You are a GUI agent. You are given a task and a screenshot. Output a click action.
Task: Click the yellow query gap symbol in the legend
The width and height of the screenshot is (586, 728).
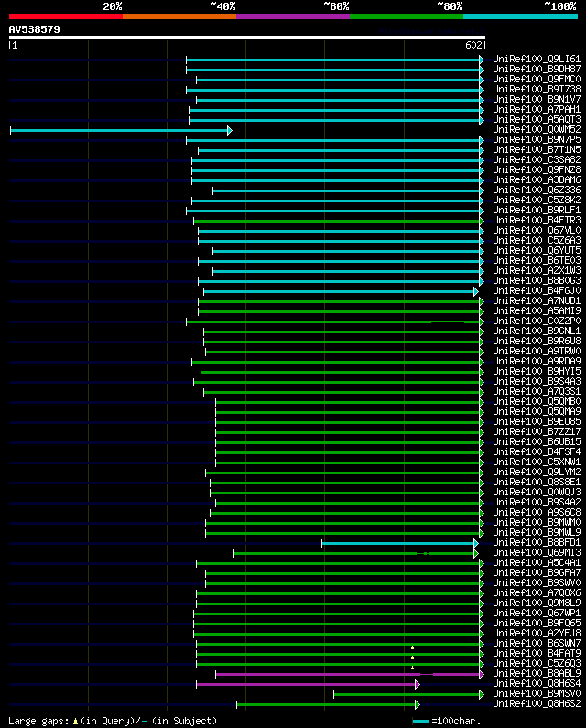[75, 721]
